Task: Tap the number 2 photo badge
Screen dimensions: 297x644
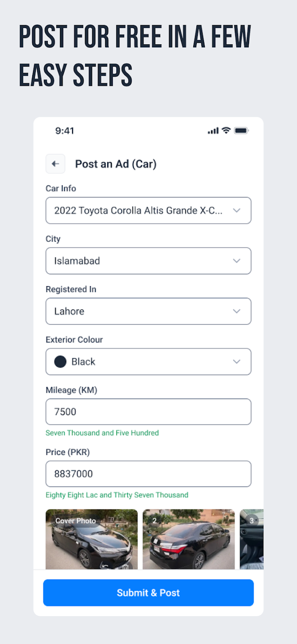Action: coord(154,521)
